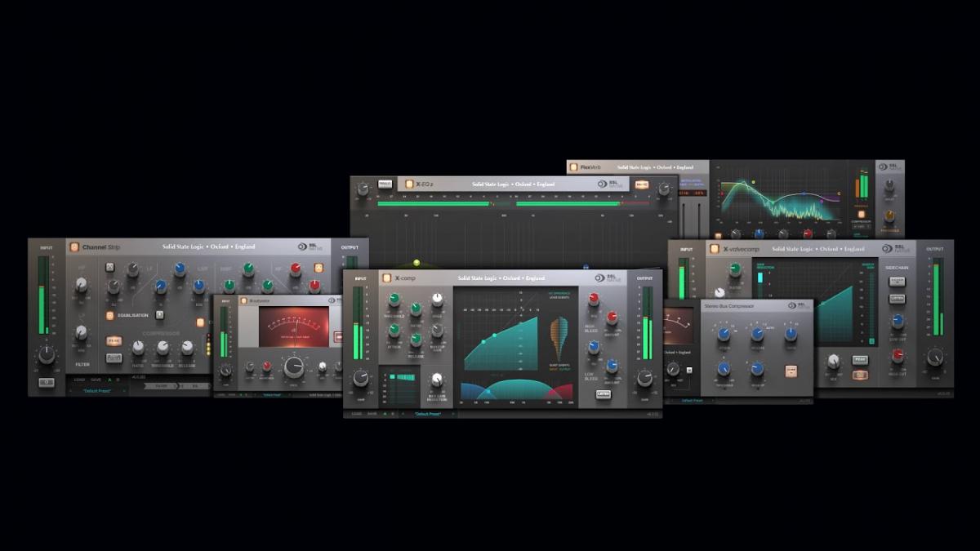This screenshot has height=551, width=980.
Task: Toggle the Peak button in Channel Strip compressor
Action: click(x=114, y=341)
